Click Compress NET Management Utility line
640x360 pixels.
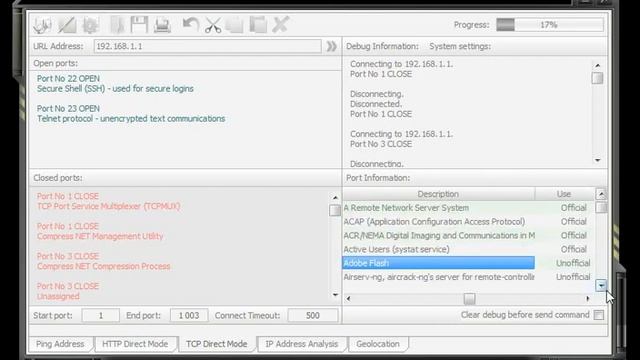click(100, 236)
